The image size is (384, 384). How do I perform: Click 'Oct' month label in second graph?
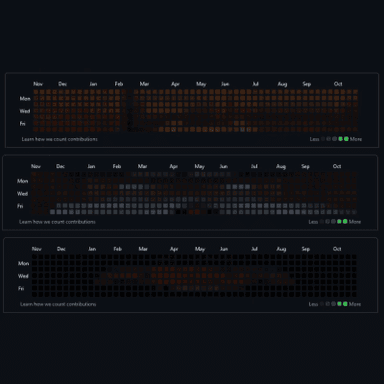coord(337,166)
